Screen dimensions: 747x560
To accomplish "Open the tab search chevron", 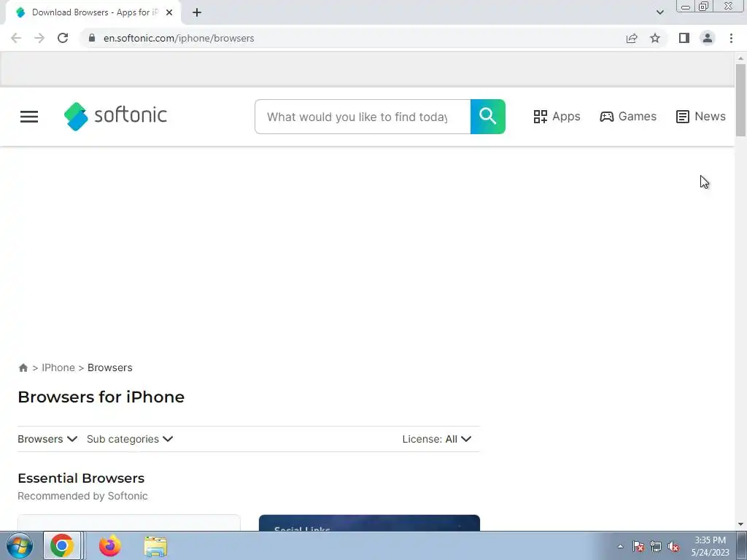I will point(659,12).
